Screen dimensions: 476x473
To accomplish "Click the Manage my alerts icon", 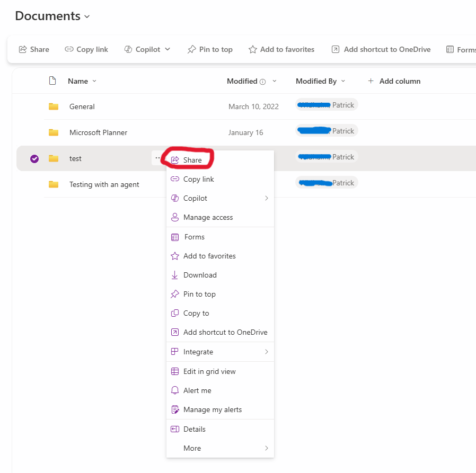I will [x=175, y=409].
